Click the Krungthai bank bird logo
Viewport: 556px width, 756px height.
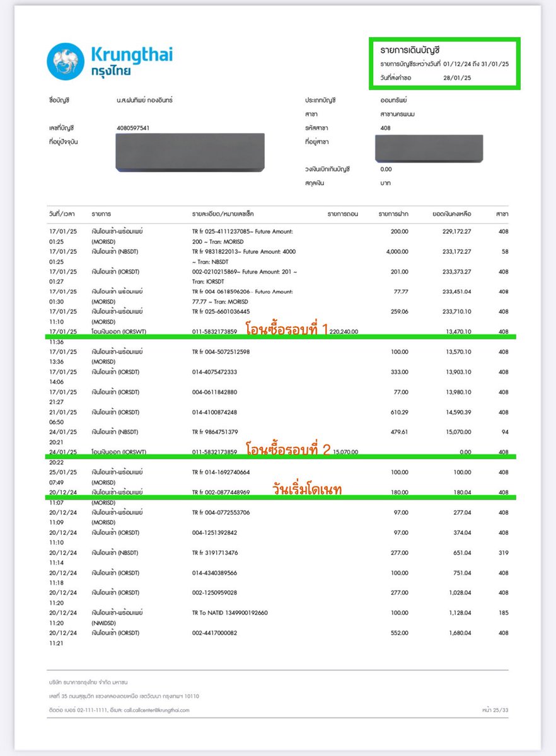(66, 62)
